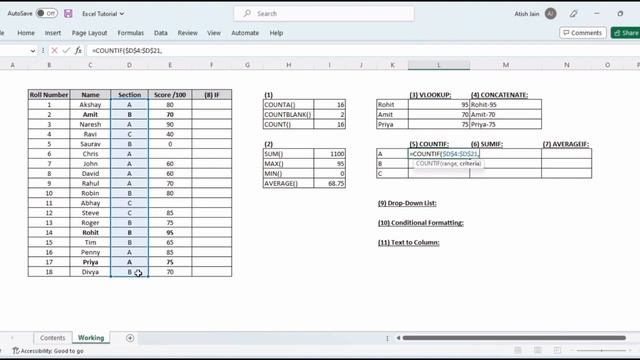Click the AVERAGE() result 68.75
640x360 pixels.
(330, 183)
